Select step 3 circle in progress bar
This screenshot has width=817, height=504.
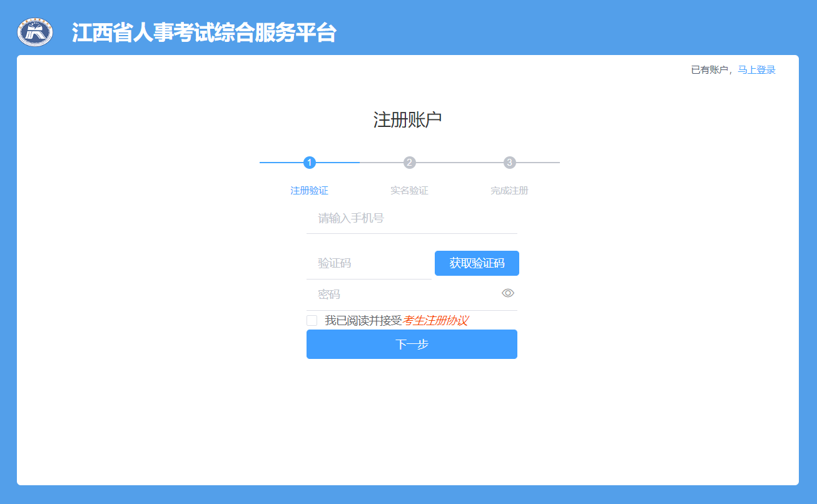click(509, 163)
